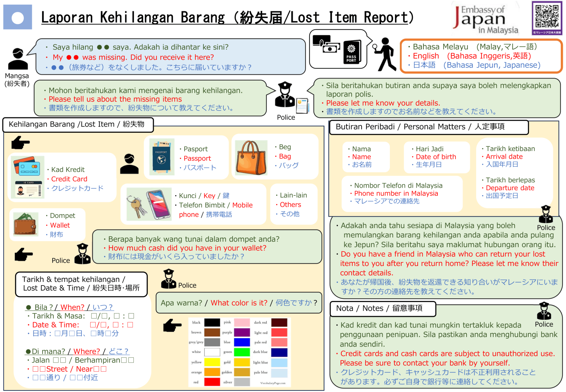This screenshot has height=392, width=566.
Task: Click the Date of birth field label
Action: (x=436, y=157)
